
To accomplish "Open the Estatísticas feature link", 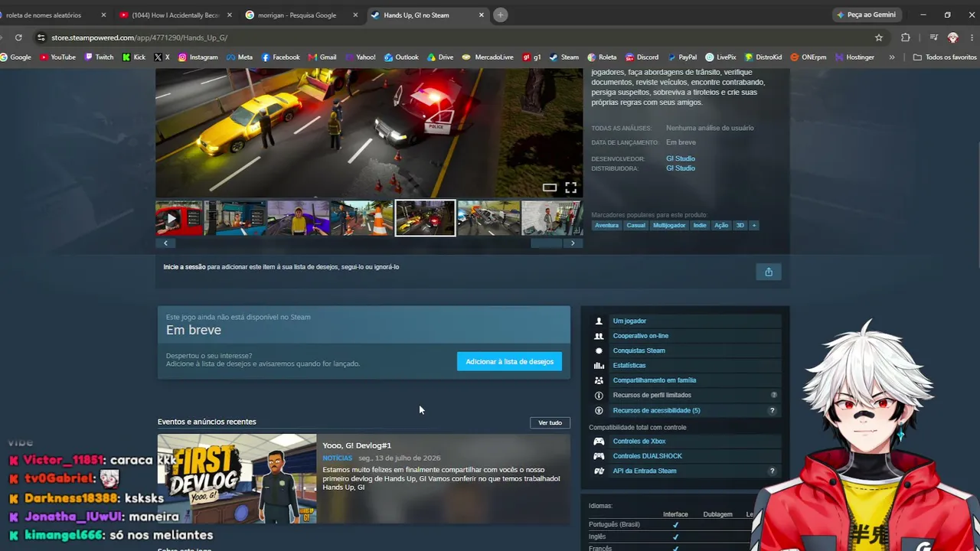I will click(x=629, y=366).
